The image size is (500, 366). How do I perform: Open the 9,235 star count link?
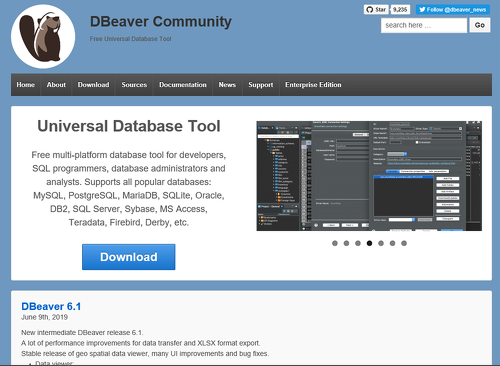(400, 9)
